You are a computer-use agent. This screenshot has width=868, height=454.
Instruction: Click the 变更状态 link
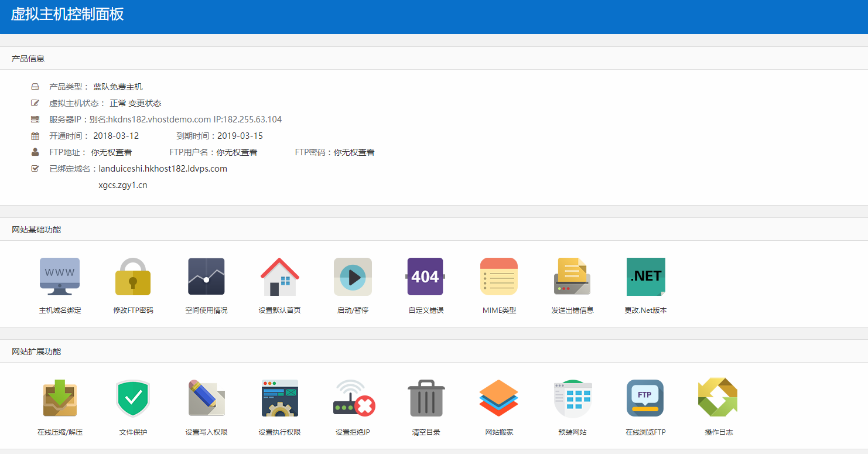(145, 103)
